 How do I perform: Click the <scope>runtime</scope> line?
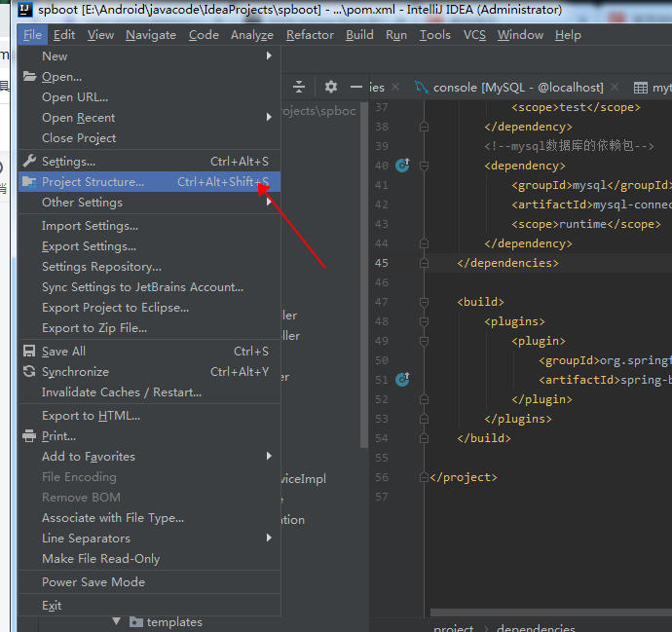pos(586,224)
